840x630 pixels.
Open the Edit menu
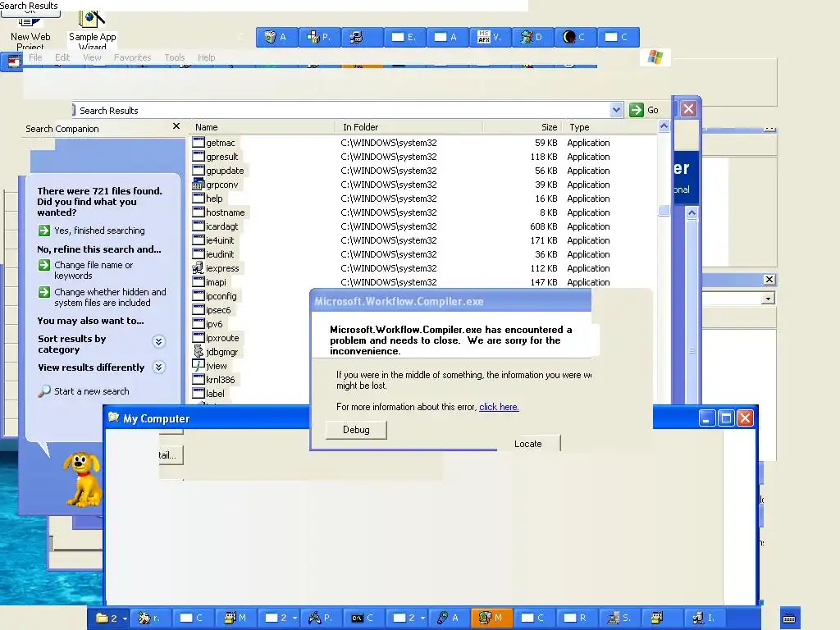click(x=62, y=57)
